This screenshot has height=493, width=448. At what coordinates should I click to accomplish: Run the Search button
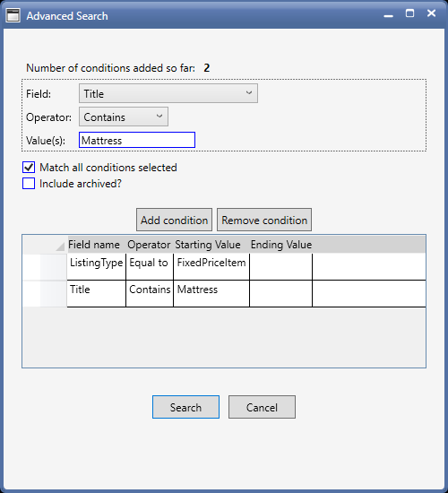pos(185,407)
